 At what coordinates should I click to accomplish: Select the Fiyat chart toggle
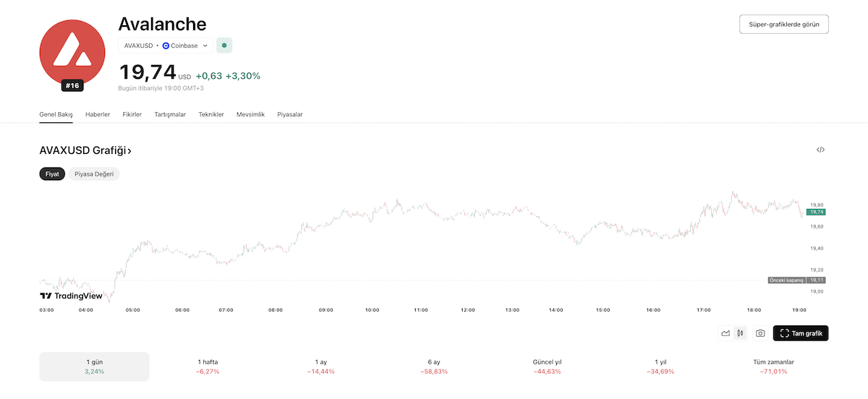click(52, 174)
